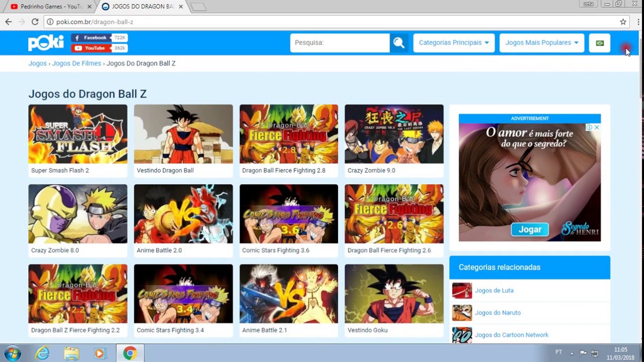The height and width of the screenshot is (362, 644).
Task: Click the search magnifier button
Action: click(399, 43)
